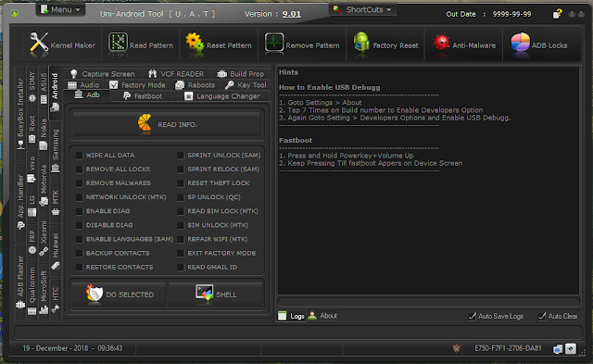Viewport: 593px width, 364px height.
Task: Click the Reset Pattern gears icon
Action: [195, 42]
